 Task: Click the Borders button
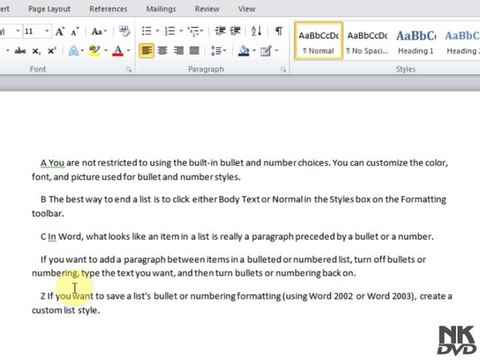point(266,51)
